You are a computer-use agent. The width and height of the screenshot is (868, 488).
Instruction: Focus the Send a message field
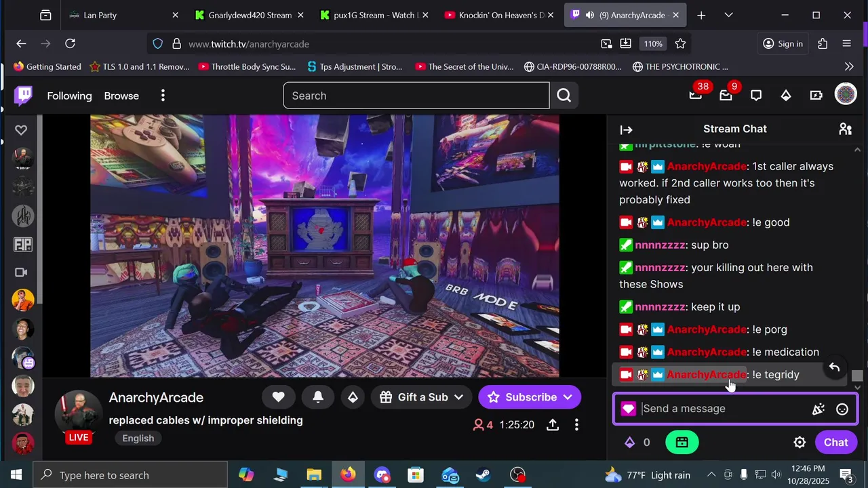click(x=735, y=409)
